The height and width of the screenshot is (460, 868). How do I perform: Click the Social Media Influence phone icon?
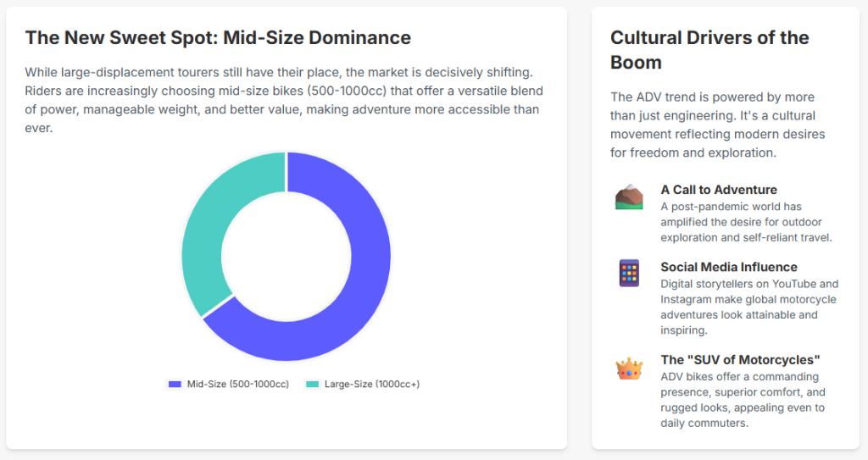629,274
